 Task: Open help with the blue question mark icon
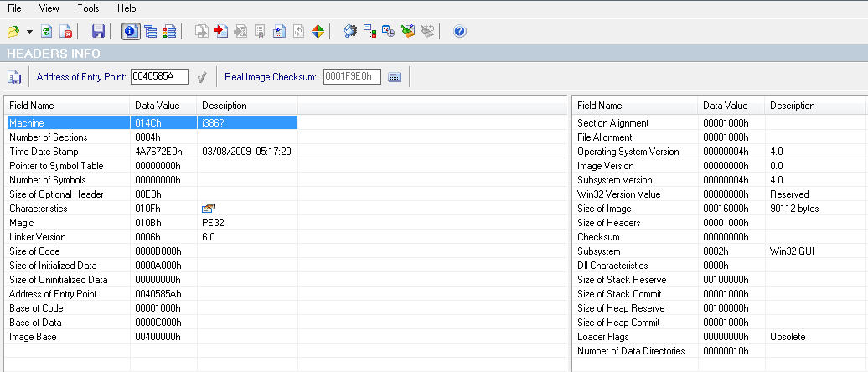pos(459,31)
